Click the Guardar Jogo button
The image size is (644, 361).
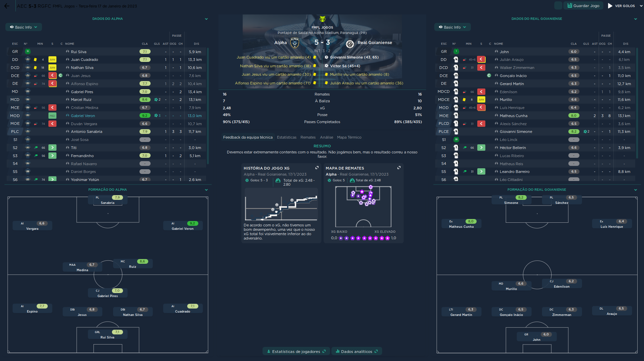[583, 6]
